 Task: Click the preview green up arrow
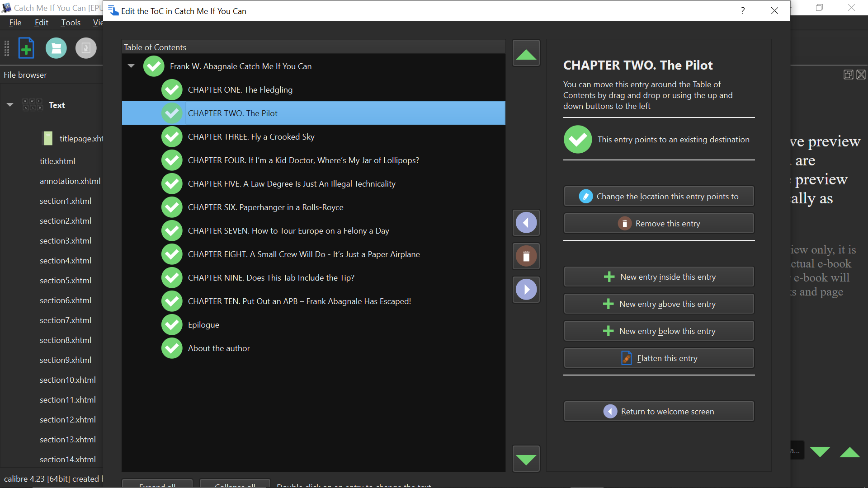coord(849,451)
